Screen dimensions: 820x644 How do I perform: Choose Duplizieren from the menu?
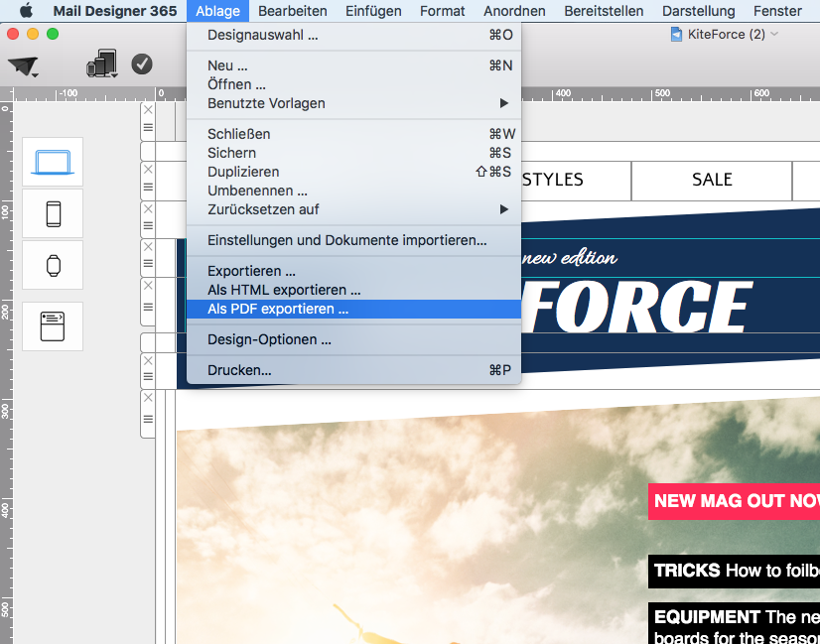(354, 172)
